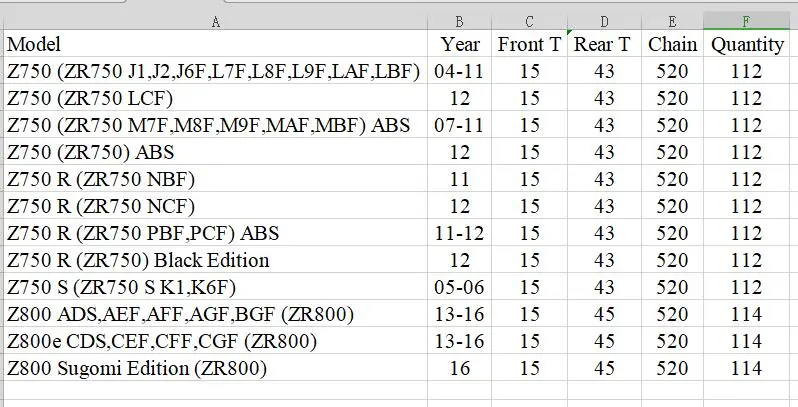The width and height of the screenshot is (798, 407).
Task: Click the Quantity header cell
Action: (x=746, y=44)
